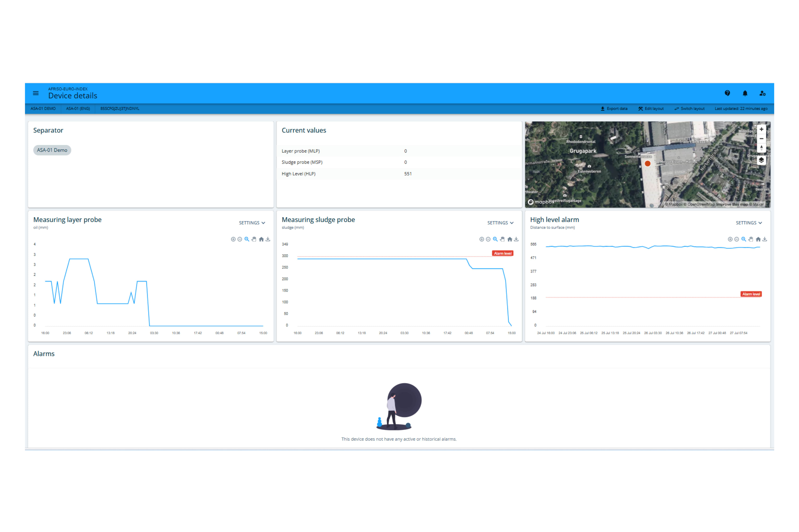The width and height of the screenshot is (799, 532).
Task: Go to ASA-01 (ENG) breadcrumb
Action: [x=78, y=109]
